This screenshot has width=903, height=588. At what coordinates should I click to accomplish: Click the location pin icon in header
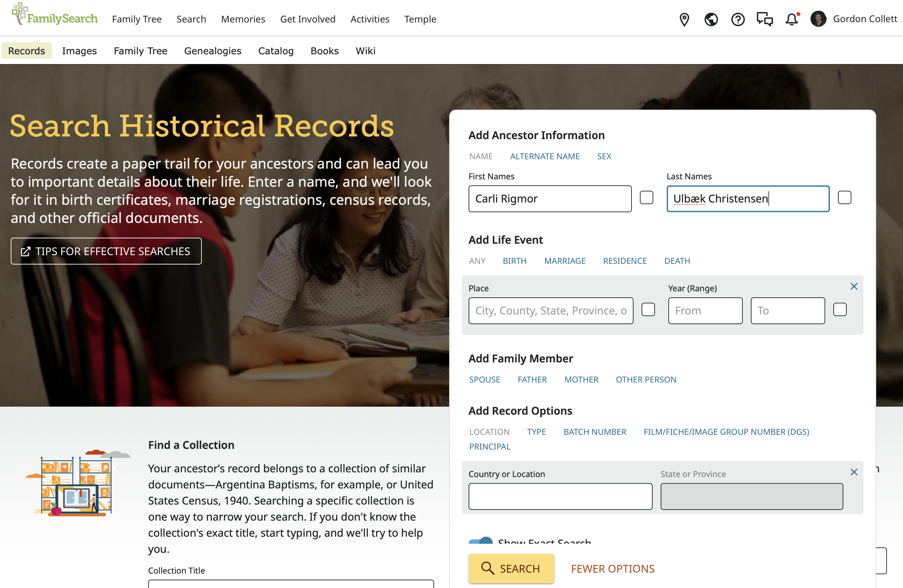[x=684, y=19]
